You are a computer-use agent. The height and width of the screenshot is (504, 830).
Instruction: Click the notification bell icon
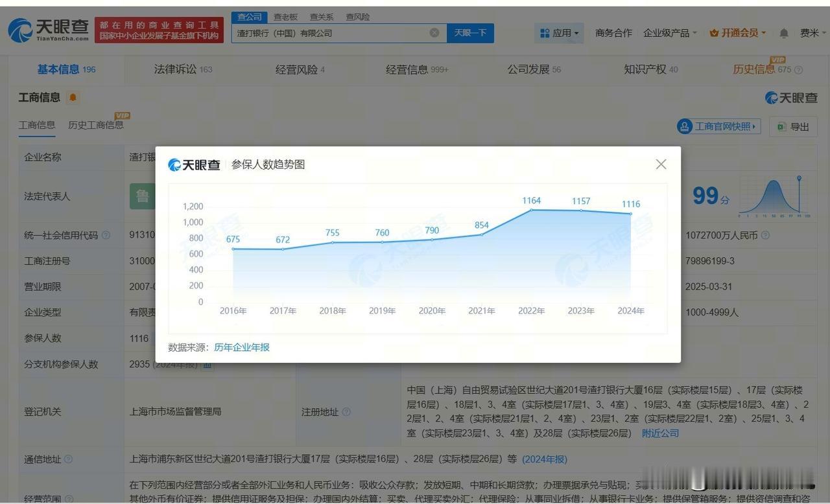784,33
